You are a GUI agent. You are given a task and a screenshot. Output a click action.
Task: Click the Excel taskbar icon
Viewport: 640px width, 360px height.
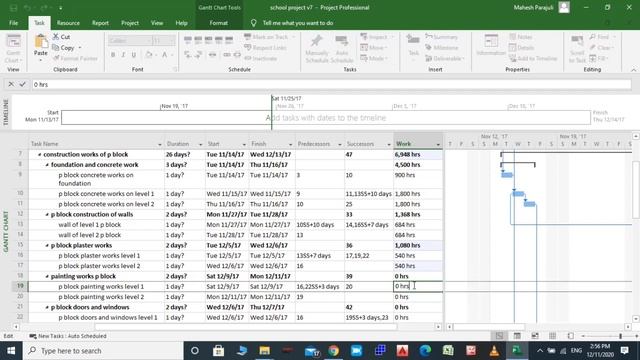pos(448,351)
